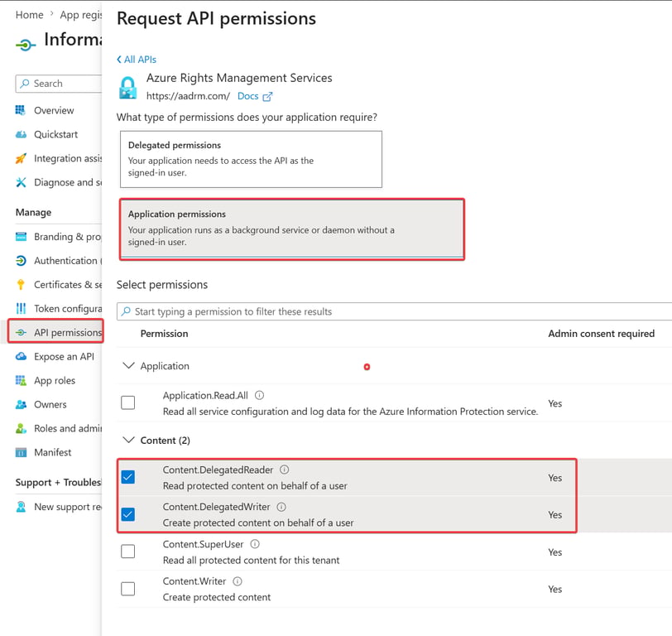Click the Certificates & secrets key icon

tap(21, 284)
